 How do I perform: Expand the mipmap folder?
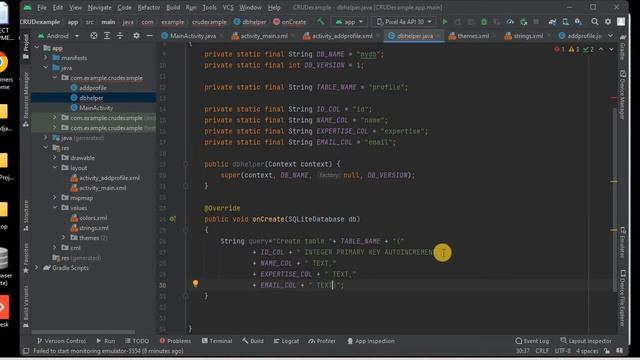click(55, 198)
